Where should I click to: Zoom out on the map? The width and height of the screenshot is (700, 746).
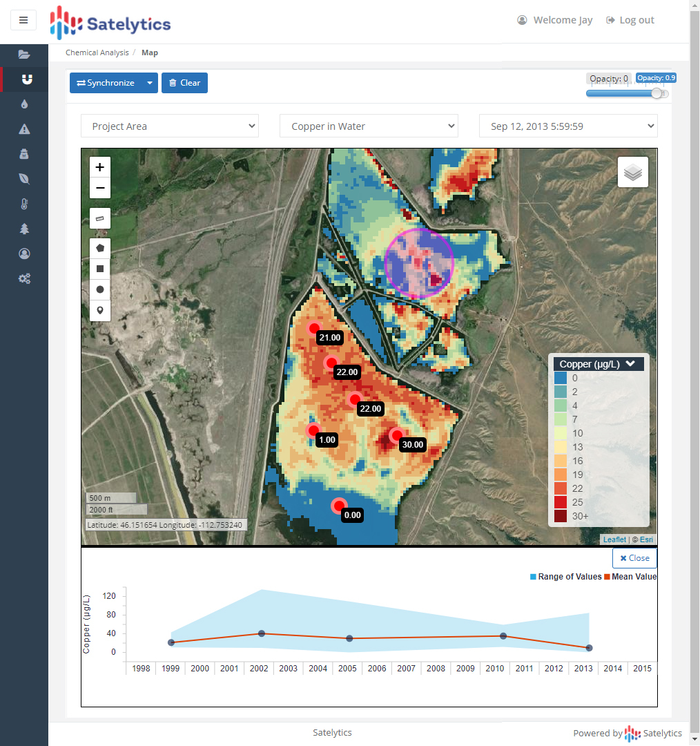pos(100,188)
